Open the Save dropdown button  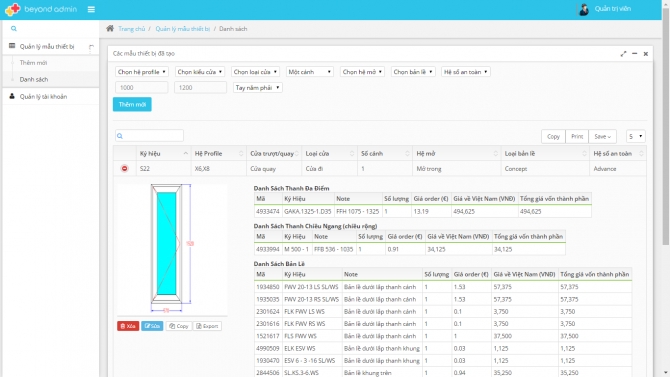(x=602, y=136)
